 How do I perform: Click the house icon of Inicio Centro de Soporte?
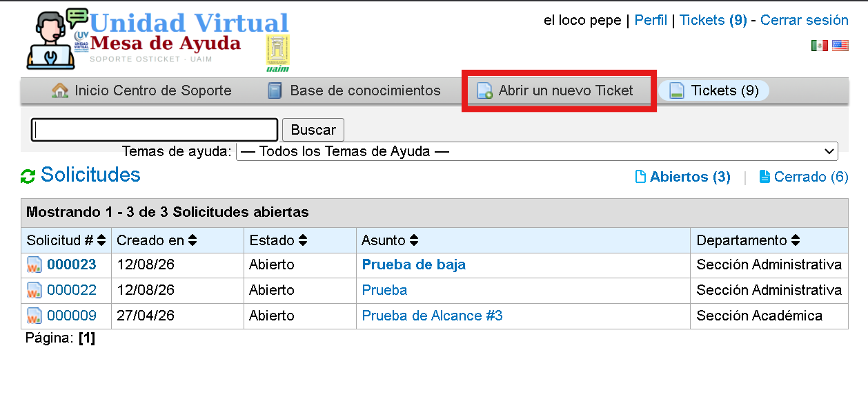60,90
